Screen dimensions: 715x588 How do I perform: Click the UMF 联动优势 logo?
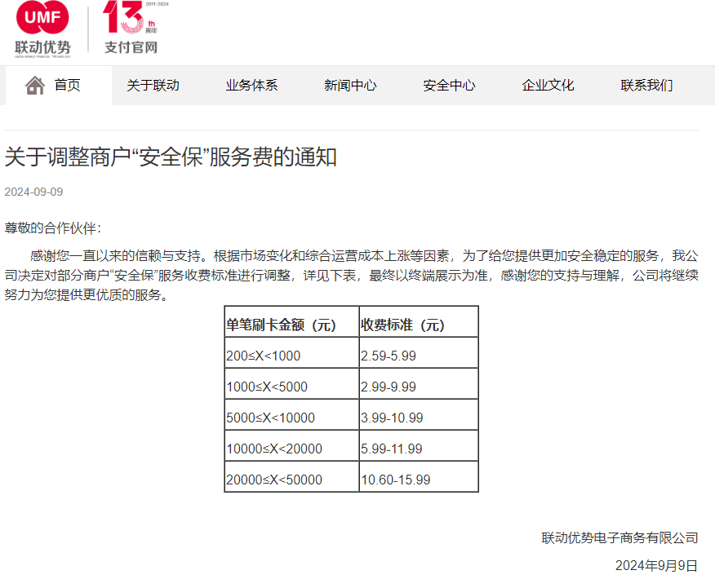(x=42, y=29)
